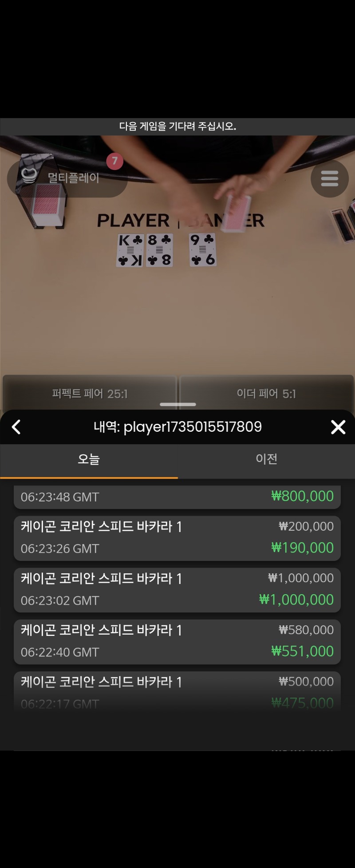Open the hamburger menu icon
This screenshot has width=355, height=868.
pyautogui.click(x=329, y=178)
